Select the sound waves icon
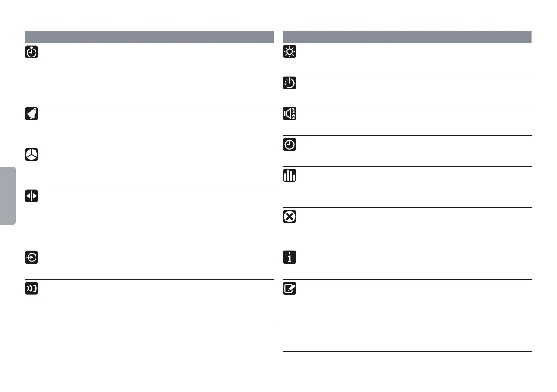The image size is (557, 392). (31, 289)
